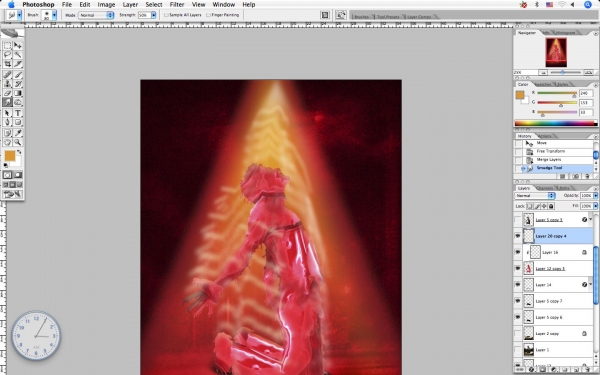600x375 pixels.
Task: Select the Zoom tool
Action: click(18, 142)
